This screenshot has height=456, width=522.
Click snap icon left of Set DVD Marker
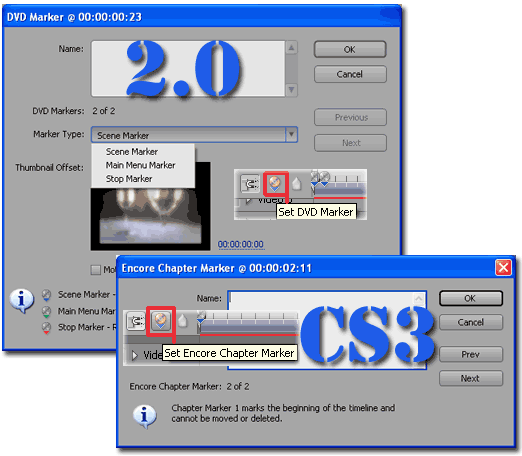point(250,184)
